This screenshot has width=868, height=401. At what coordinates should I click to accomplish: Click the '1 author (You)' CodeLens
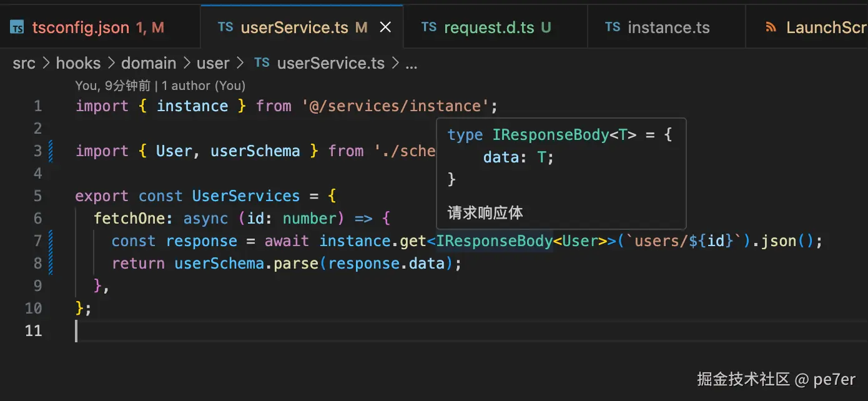tap(204, 86)
